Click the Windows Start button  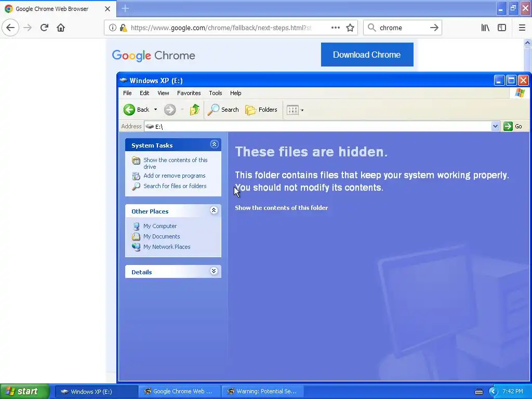25,391
